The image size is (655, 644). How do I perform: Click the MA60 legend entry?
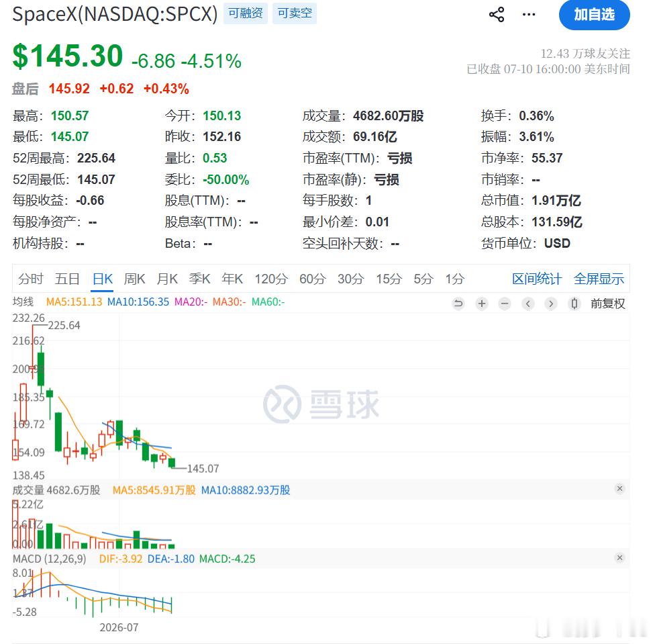[x=268, y=302]
